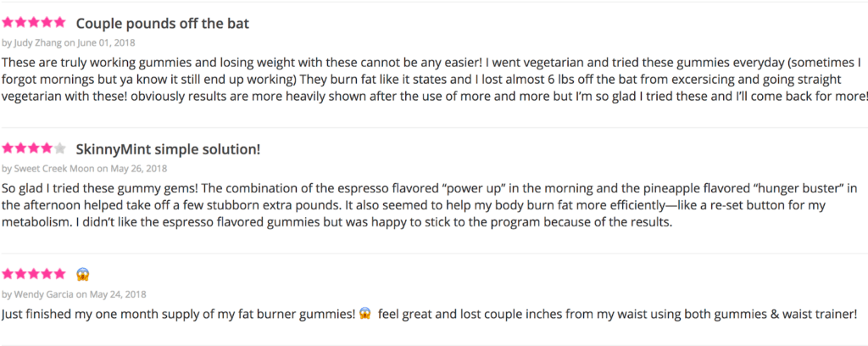Click the grey empty star on SkinnyMint review

(60, 148)
